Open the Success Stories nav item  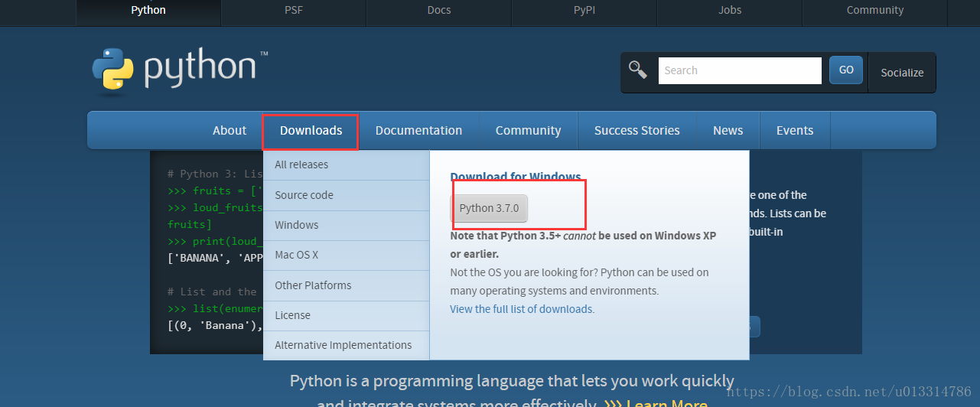point(637,131)
